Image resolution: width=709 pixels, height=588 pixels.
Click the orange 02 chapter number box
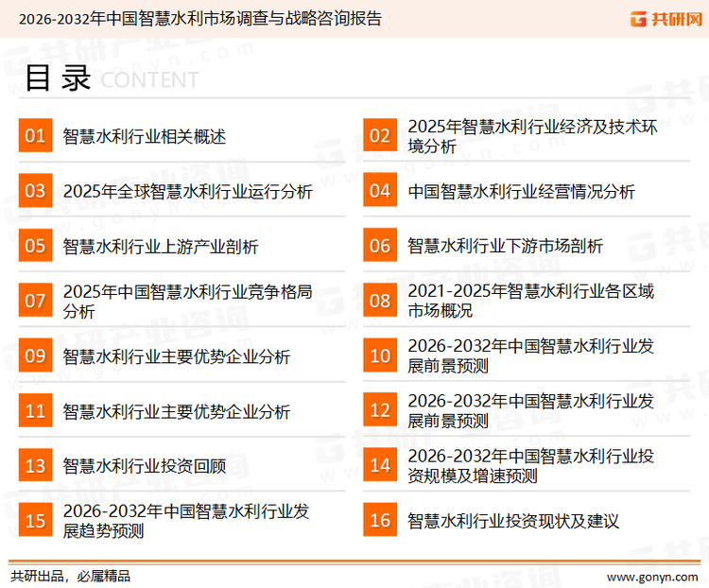coord(380,135)
